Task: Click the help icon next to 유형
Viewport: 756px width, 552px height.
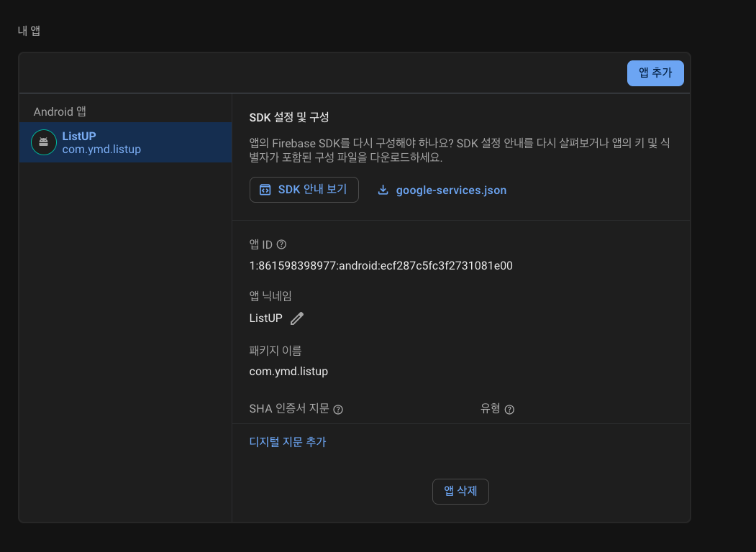Action: point(509,410)
